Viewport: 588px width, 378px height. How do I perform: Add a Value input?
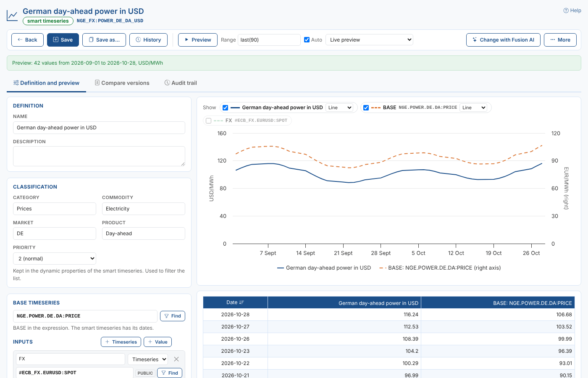point(157,342)
